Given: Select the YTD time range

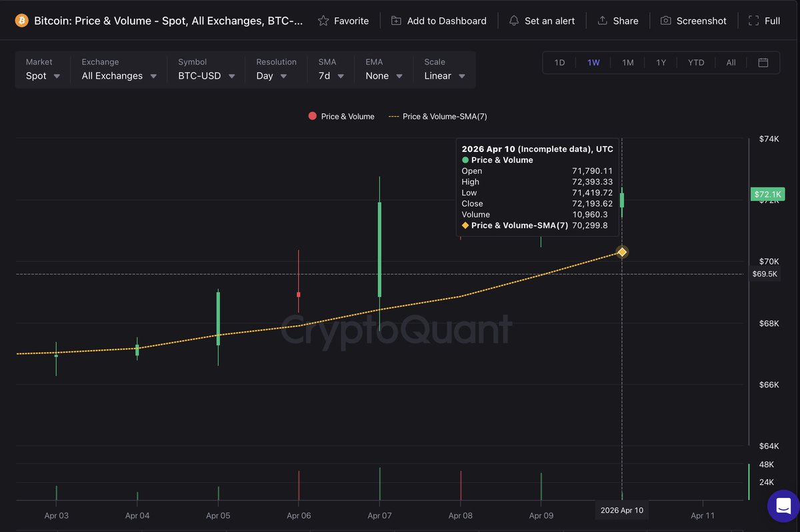Looking at the screenshot, I should (x=696, y=63).
